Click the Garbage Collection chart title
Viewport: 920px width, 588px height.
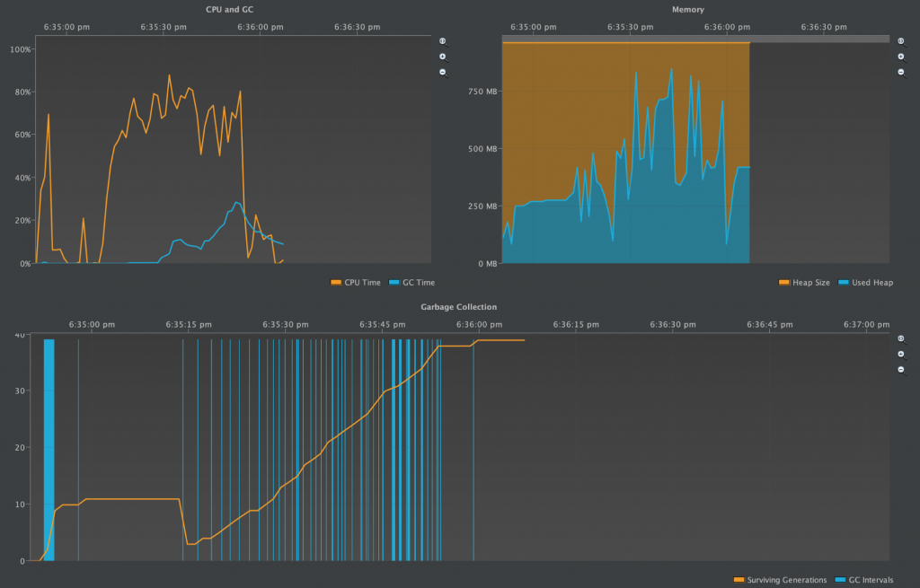click(459, 306)
